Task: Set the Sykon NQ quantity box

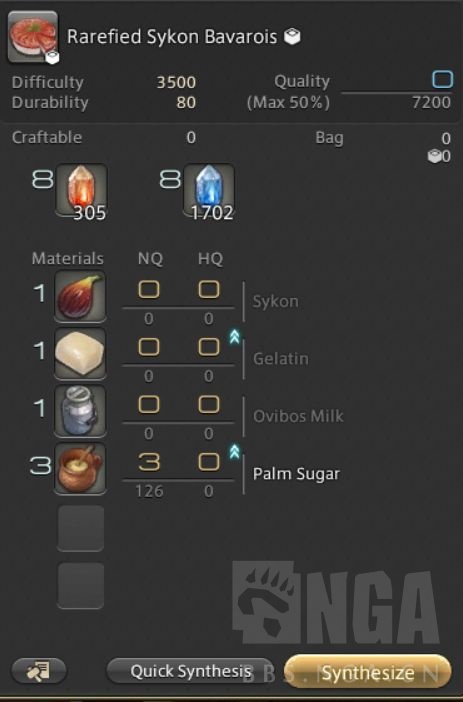Action: tap(149, 290)
